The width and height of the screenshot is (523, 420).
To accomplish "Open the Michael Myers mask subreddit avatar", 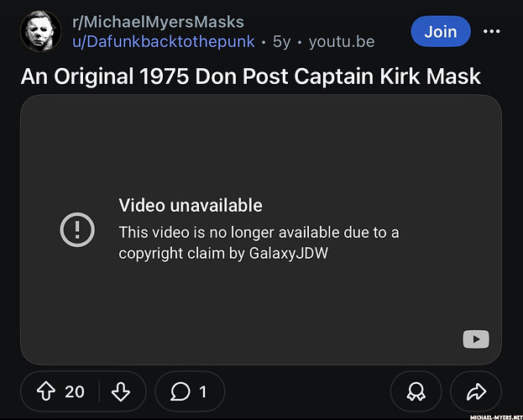I will tap(41, 31).
